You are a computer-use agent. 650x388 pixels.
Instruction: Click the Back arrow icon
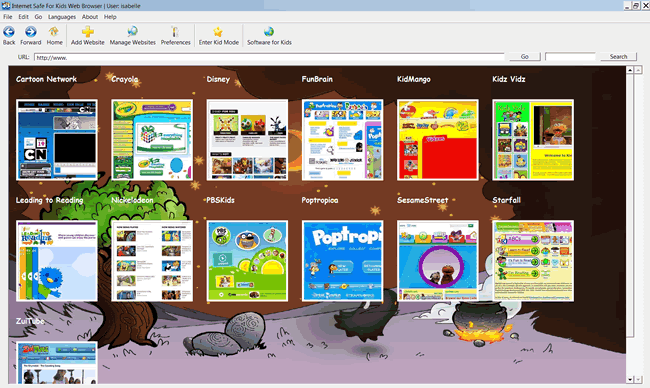(x=9, y=32)
